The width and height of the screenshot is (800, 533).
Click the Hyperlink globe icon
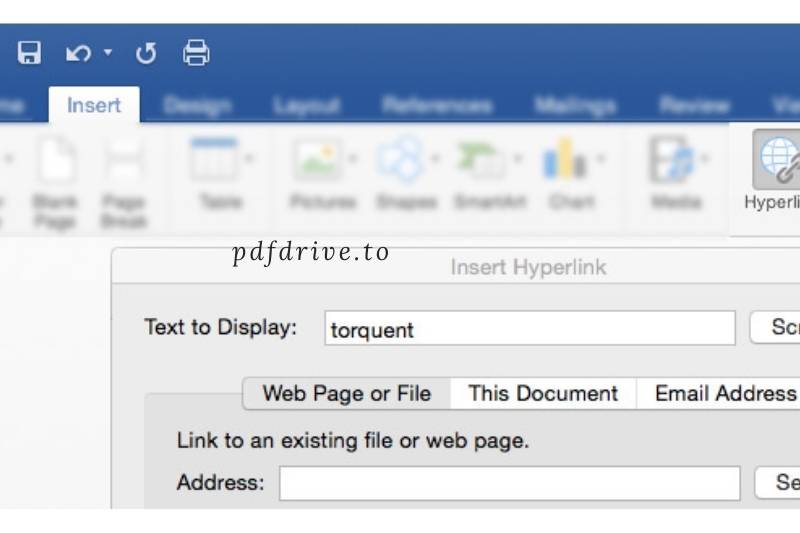point(777,160)
